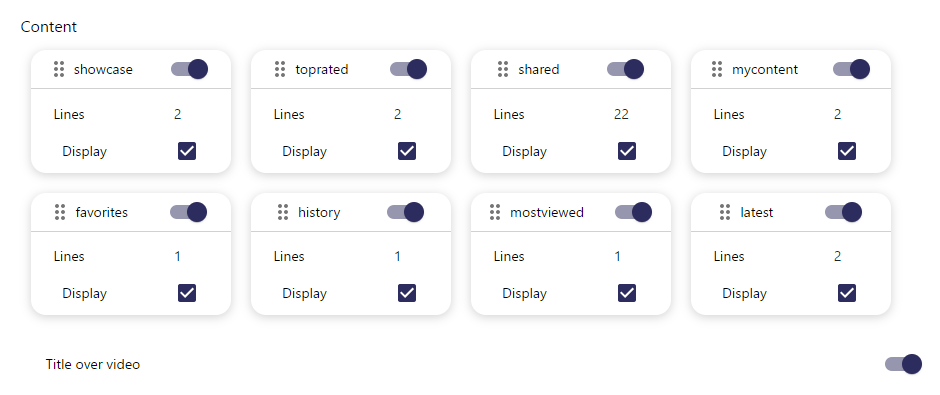This screenshot has height=395, width=940.
Task: Disable the showcase section toggle
Action: pos(189,69)
